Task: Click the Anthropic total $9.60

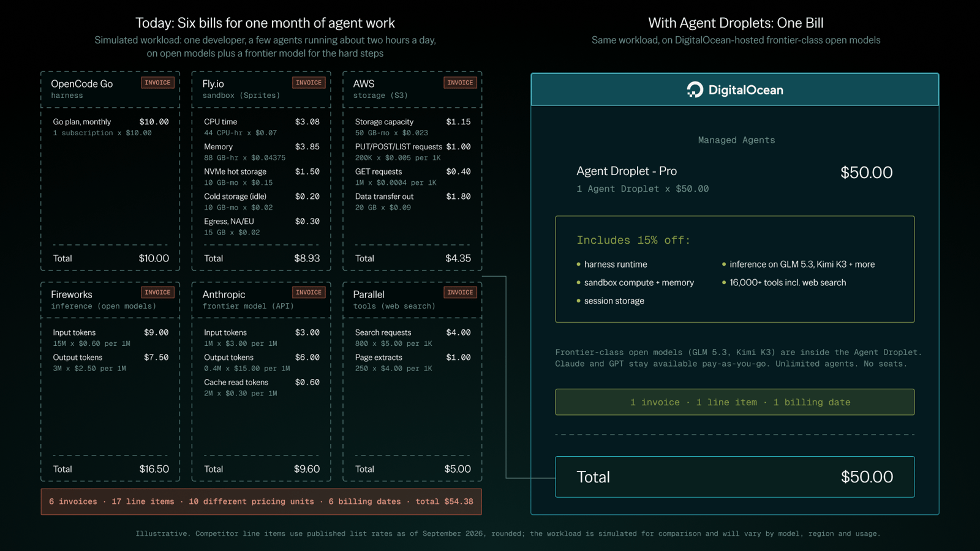Action: click(x=307, y=469)
